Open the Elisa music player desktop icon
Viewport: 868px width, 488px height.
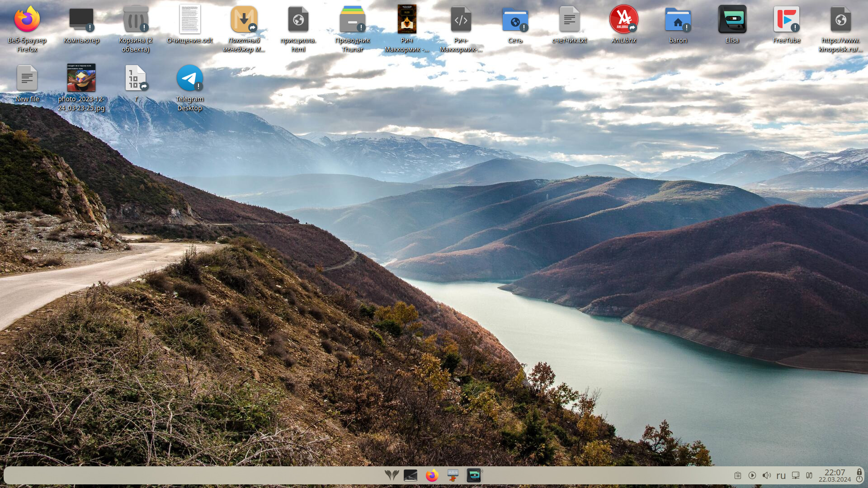point(732,20)
